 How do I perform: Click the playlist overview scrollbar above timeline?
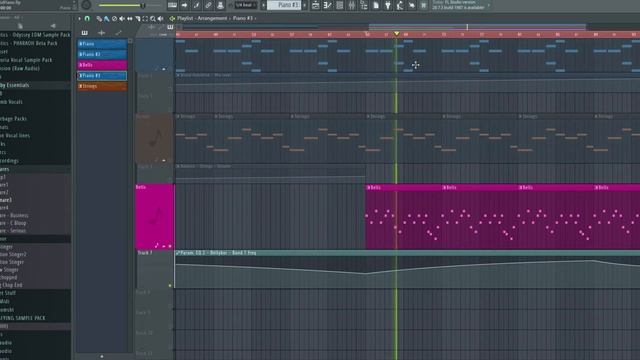pos(477,27)
